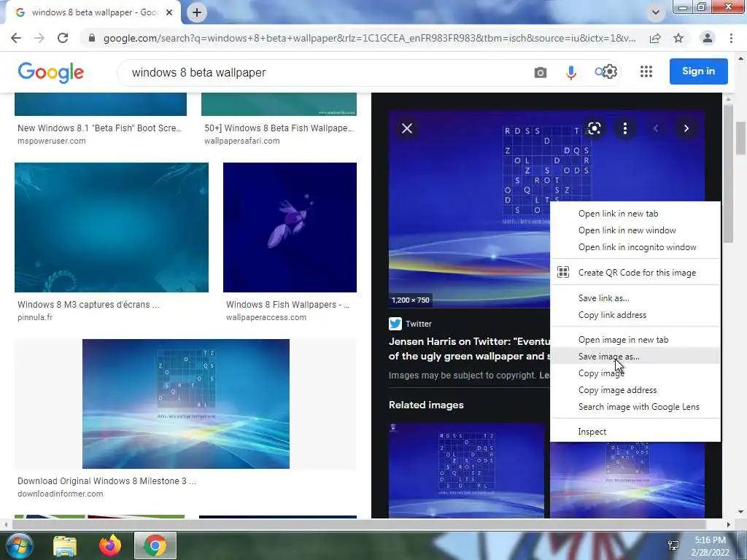Go to previous image with left chevron
This screenshot has height=560, width=747.
656,128
